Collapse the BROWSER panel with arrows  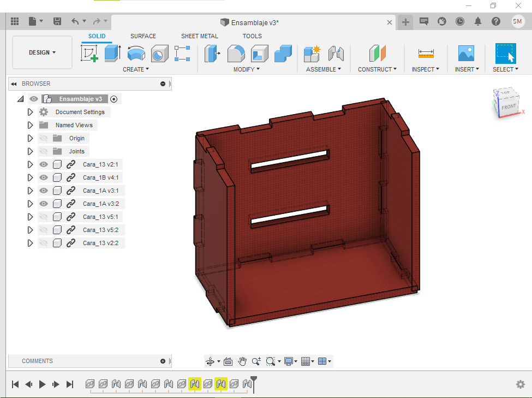(14, 84)
